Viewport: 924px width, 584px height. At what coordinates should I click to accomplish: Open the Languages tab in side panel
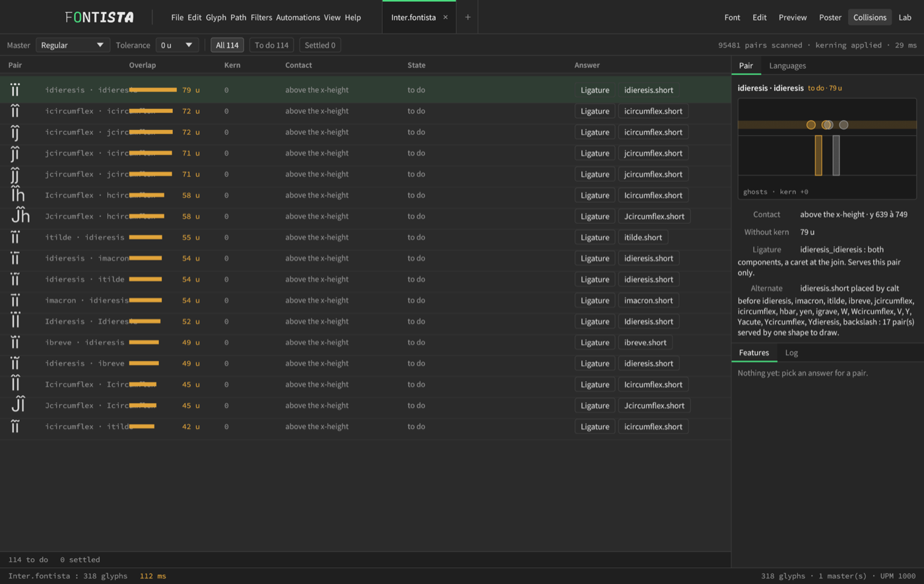787,65
